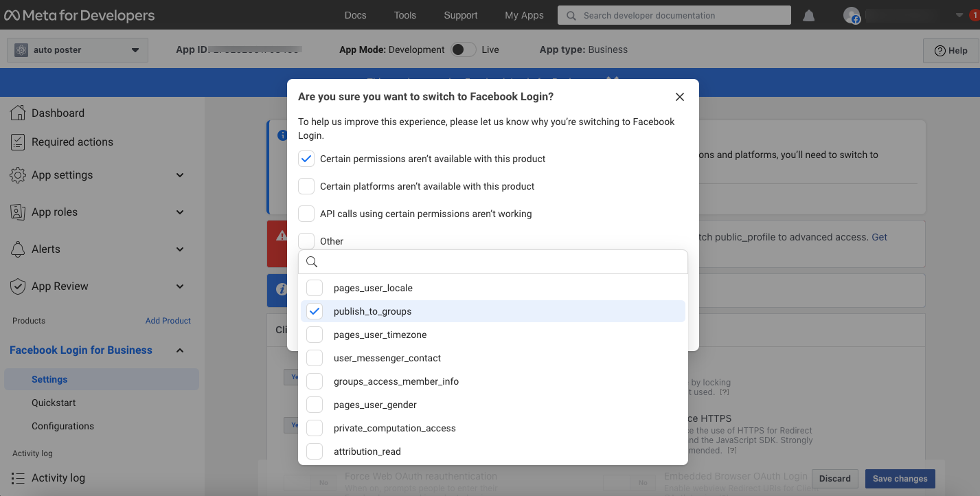Expand the App roles section
This screenshot has width=980, height=496.
180,212
